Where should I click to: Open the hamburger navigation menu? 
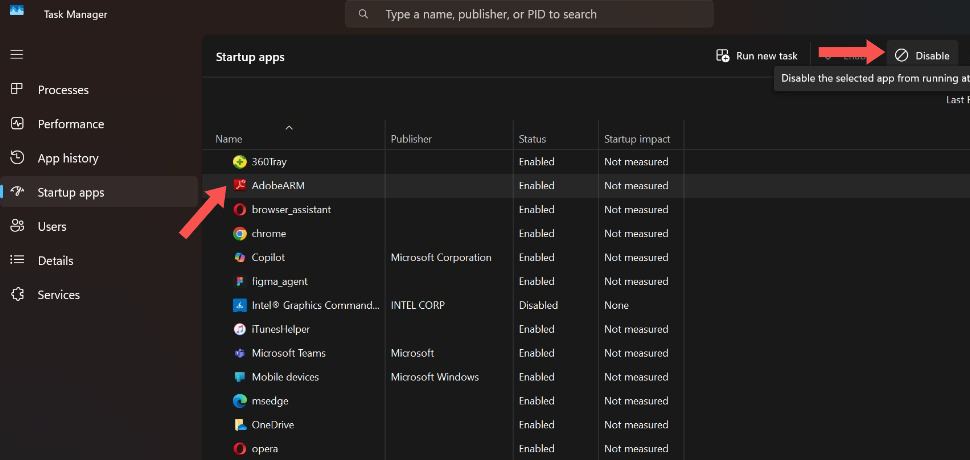pos(17,54)
